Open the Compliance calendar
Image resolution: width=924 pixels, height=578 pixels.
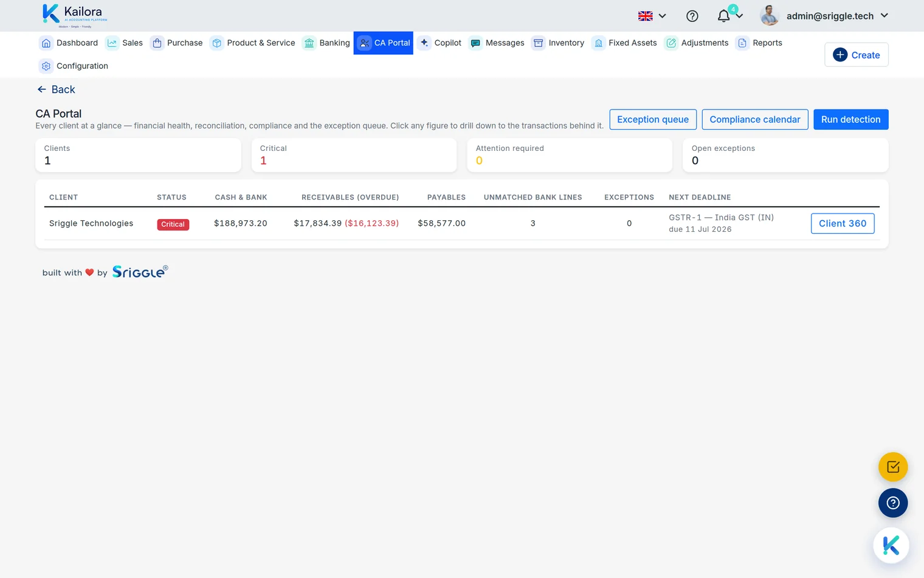pos(755,119)
